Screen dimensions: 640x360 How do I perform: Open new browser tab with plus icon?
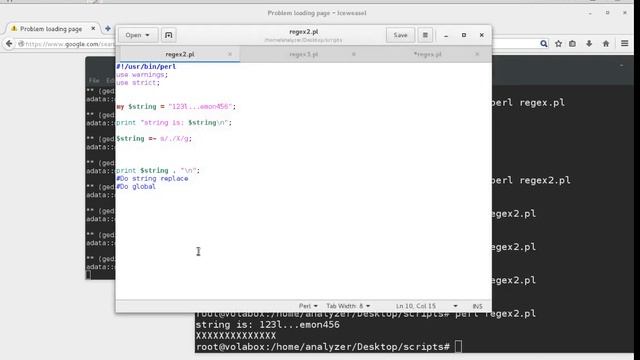point(108,29)
